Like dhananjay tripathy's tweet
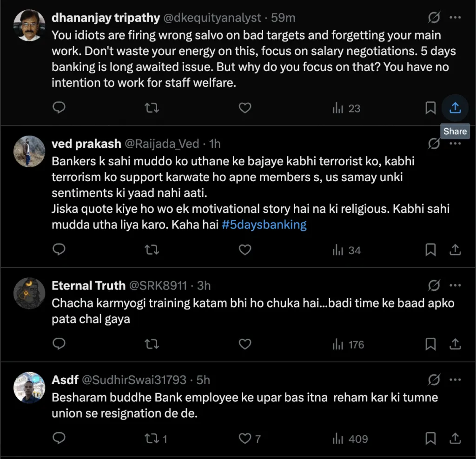 [x=245, y=108]
